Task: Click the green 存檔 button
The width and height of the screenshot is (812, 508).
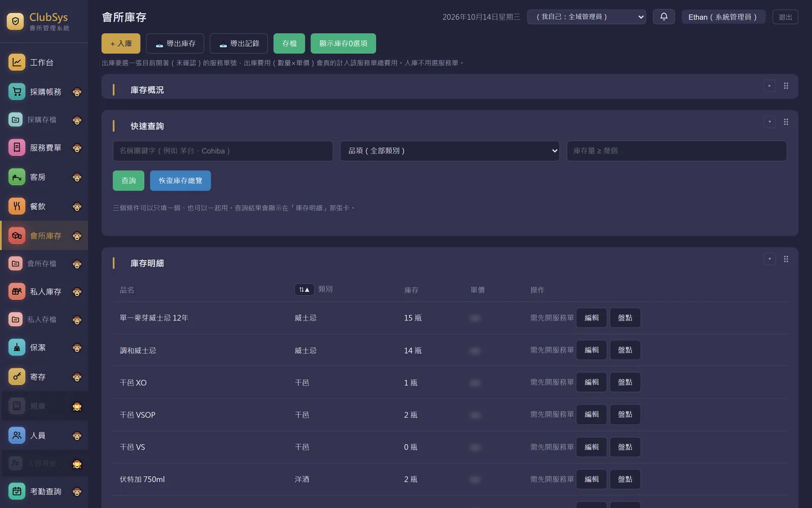Action: pos(289,44)
